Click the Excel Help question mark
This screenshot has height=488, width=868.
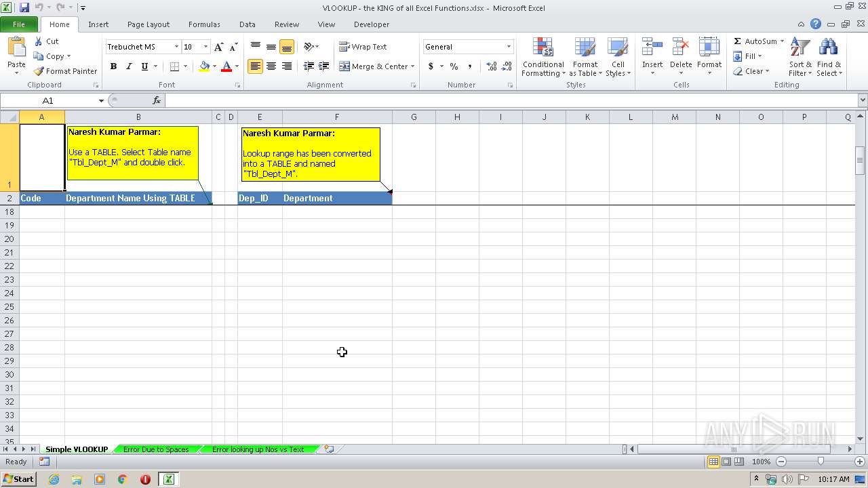point(816,24)
